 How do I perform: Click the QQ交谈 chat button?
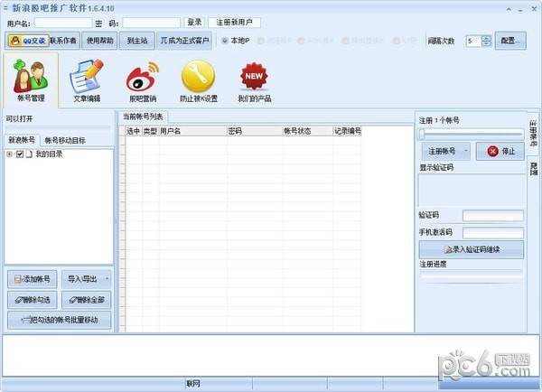27,41
